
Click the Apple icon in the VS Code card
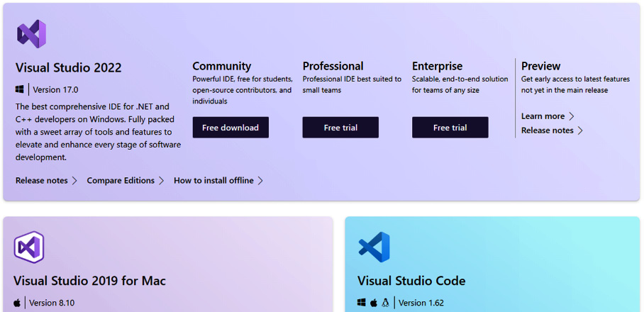(373, 303)
